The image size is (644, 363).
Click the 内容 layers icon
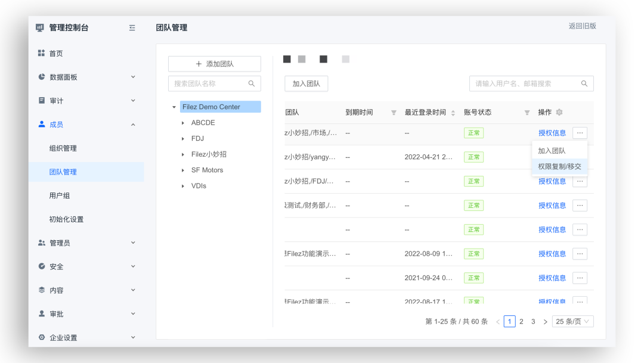[x=42, y=290]
